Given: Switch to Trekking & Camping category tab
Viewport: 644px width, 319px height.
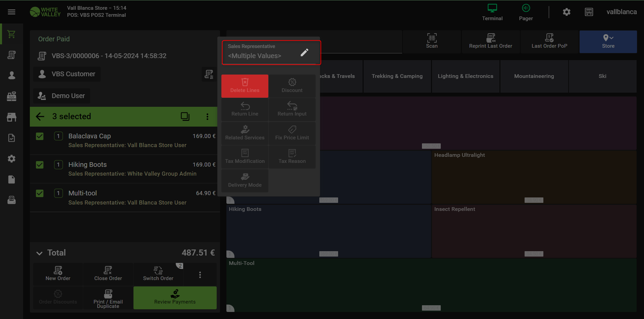Looking at the screenshot, I should tap(397, 76).
